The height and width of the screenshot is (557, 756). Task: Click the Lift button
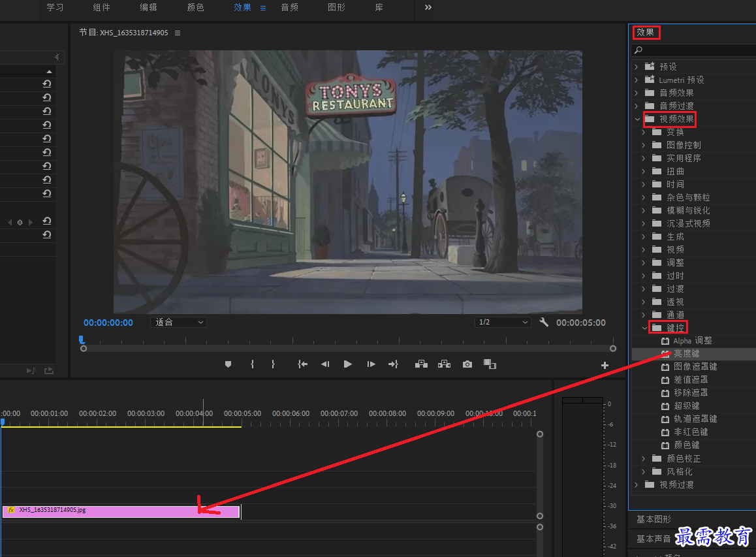point(421,364)
